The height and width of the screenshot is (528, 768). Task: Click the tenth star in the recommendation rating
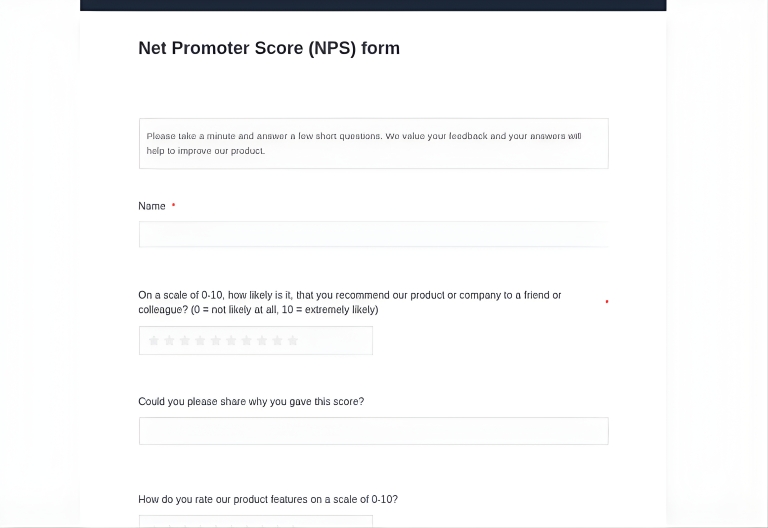pos(293,341)
